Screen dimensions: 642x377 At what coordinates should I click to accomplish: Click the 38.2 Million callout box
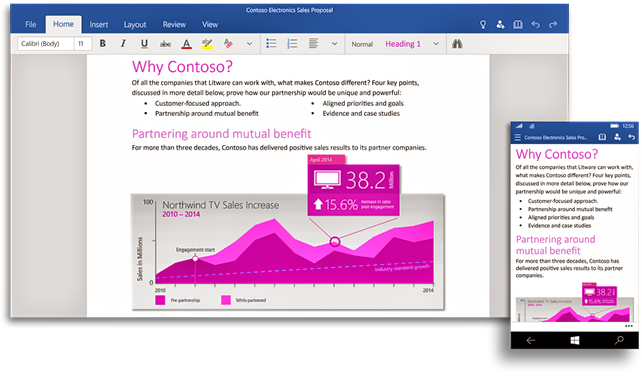[x=353, y=189]
